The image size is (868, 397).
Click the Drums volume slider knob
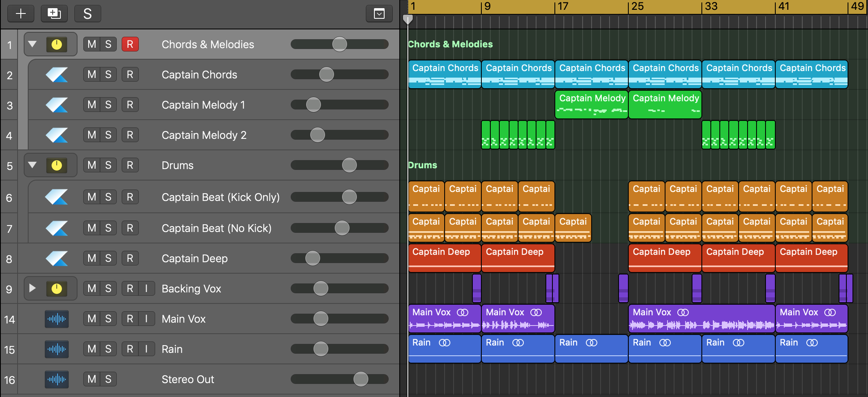pyautogui.click(x=349, y=165)
